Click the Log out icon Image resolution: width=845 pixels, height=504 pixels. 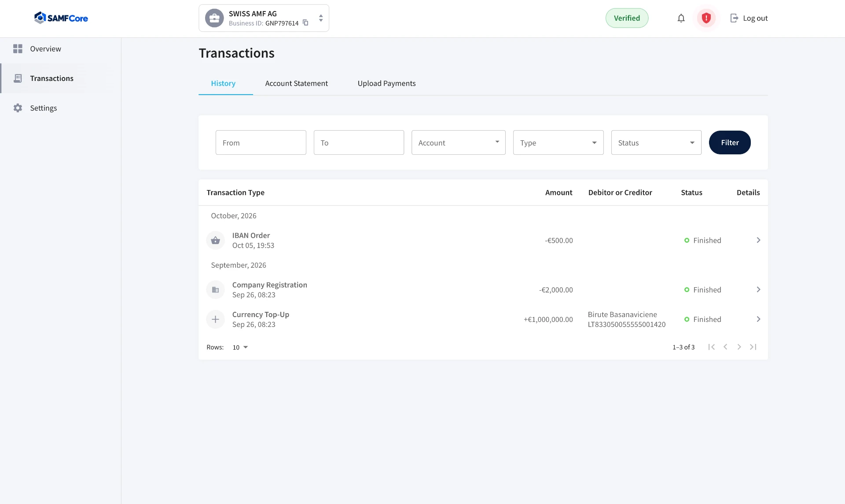coord(734,18)
